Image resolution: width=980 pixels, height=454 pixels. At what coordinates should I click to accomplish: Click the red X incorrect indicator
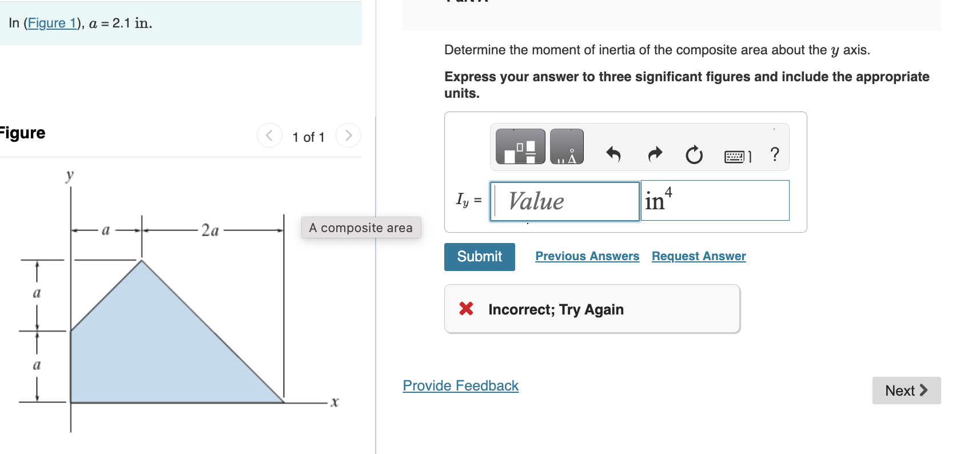coord(465,309)
